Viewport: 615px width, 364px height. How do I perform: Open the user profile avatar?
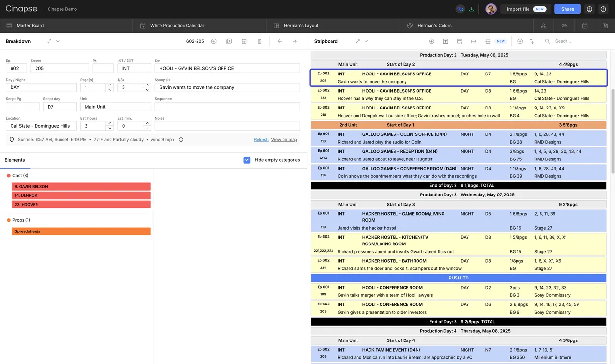tap(491, 9)
